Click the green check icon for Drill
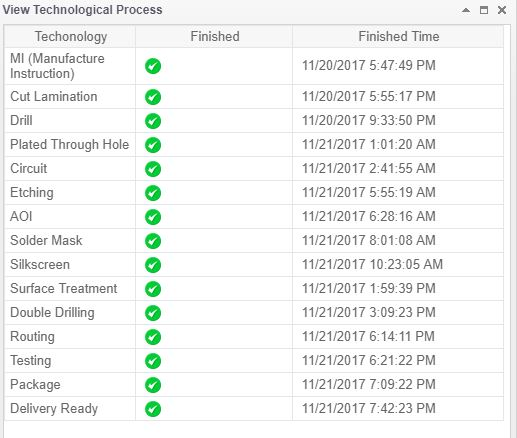 [x=153, y=121]
